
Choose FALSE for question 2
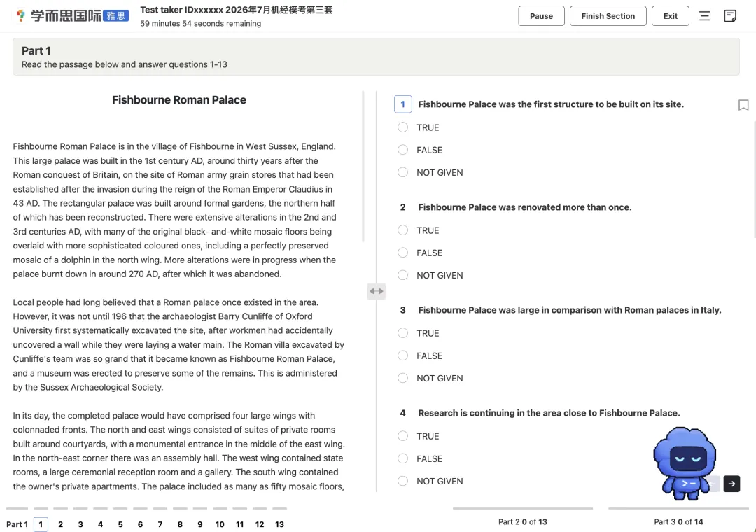(x=402, y=253)
